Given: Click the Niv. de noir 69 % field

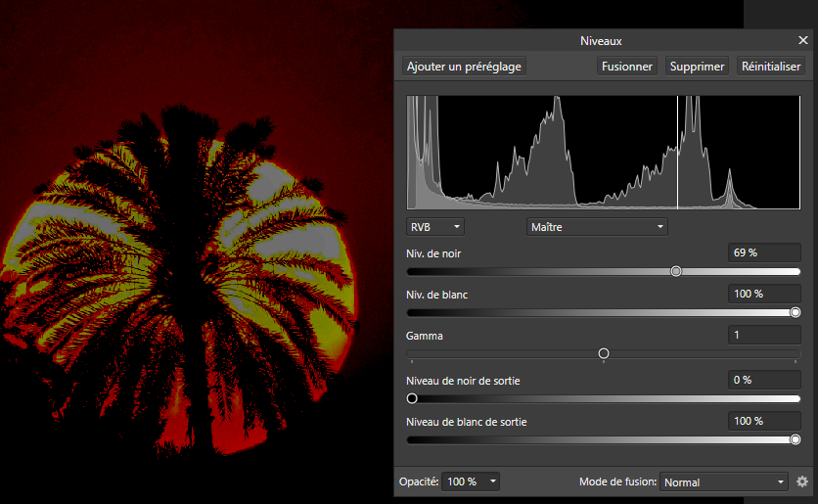Looking at the screenshot, I should [x=764, y=252].
